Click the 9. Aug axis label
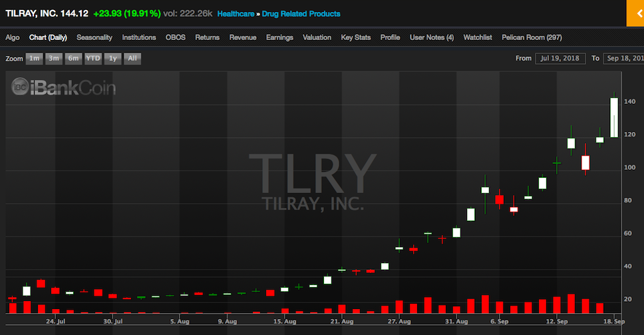The image size is (644, 335). pos(228,322)
